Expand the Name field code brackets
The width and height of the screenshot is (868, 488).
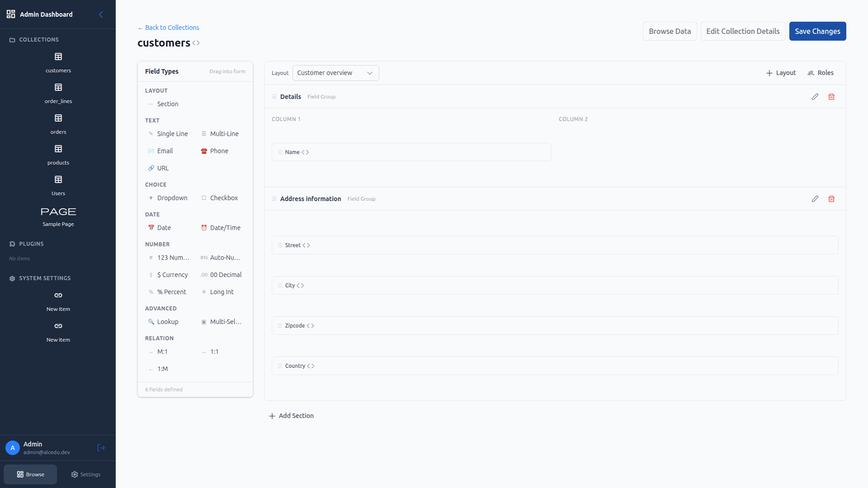click(x=305, y=152)
